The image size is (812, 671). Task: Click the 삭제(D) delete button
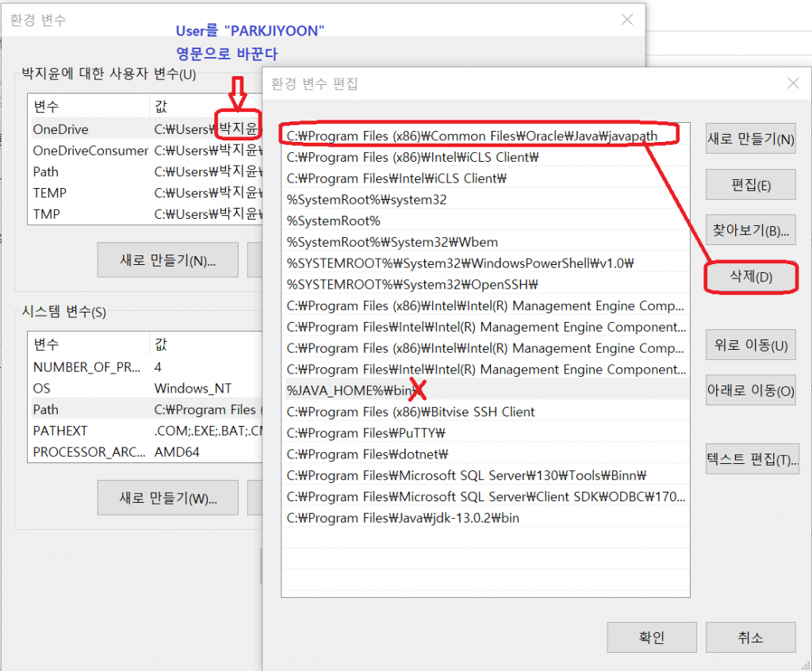[x=750, y=277]
